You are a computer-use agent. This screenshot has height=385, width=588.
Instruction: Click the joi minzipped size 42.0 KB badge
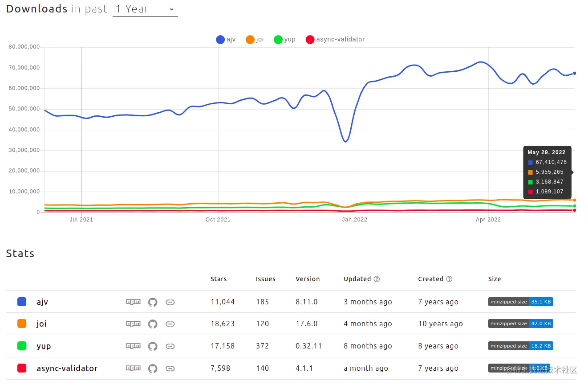coord(521,324)
